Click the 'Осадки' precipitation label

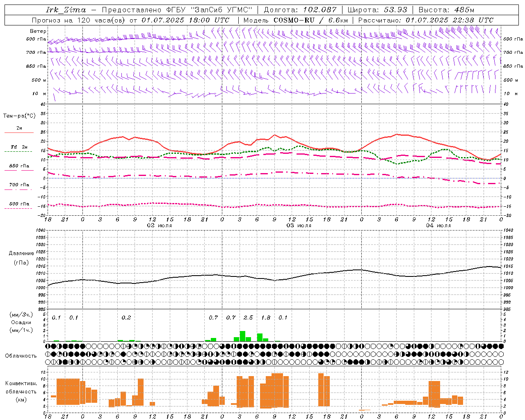pos(21,322)
